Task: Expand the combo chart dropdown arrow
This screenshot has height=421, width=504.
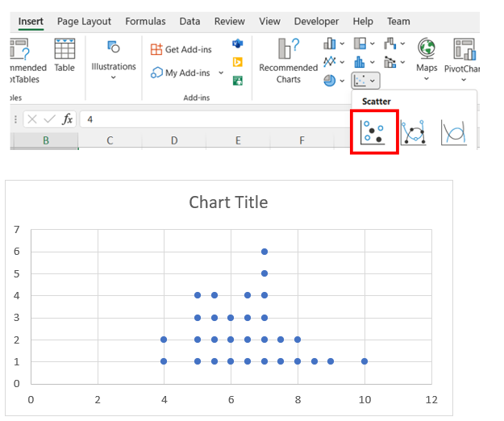Action: [x=402, y=62]
